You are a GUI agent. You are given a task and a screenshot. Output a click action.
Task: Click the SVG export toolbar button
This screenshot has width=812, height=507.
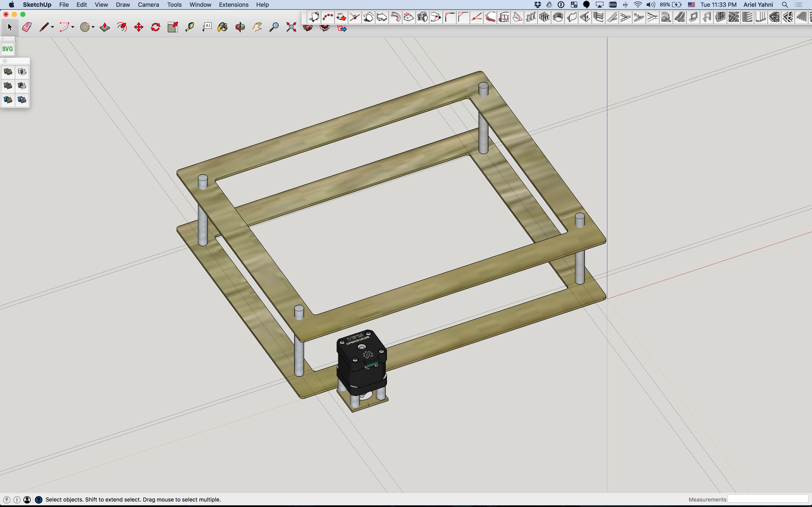pyautogui.click(x=7, y=49)
